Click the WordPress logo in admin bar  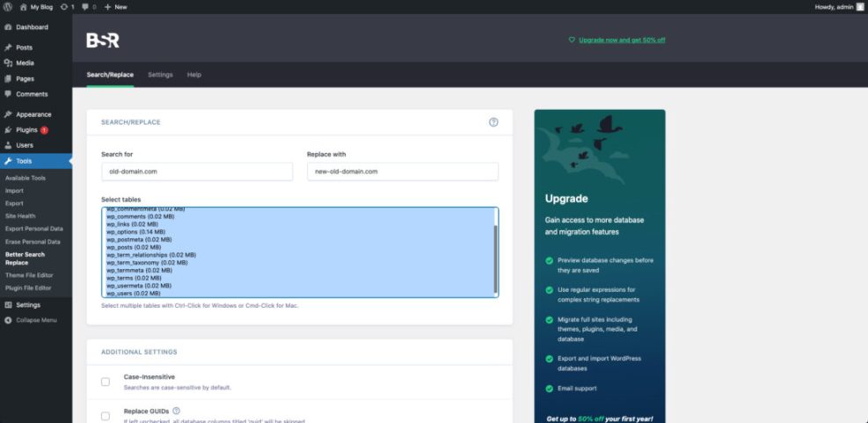tap(8, 7)
